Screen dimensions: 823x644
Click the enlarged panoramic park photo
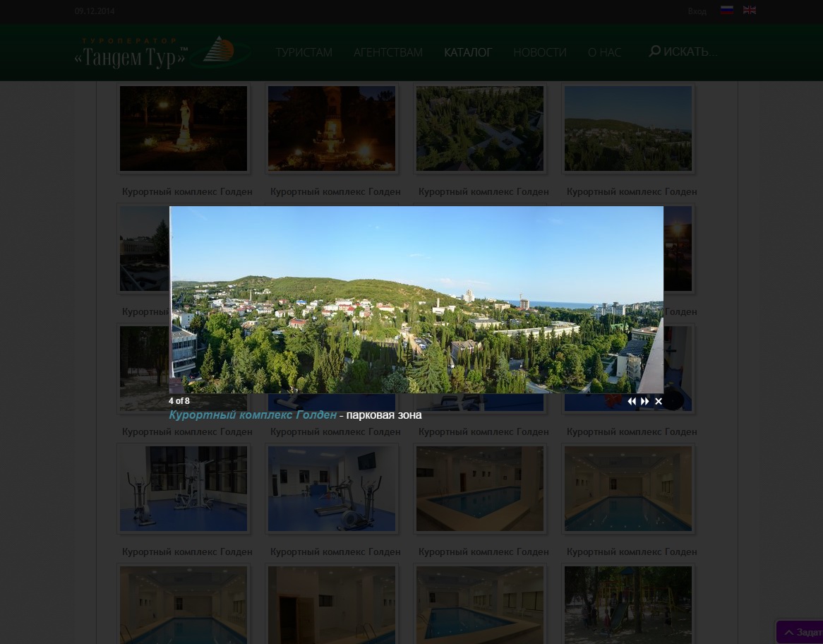(x=416, y=299)
